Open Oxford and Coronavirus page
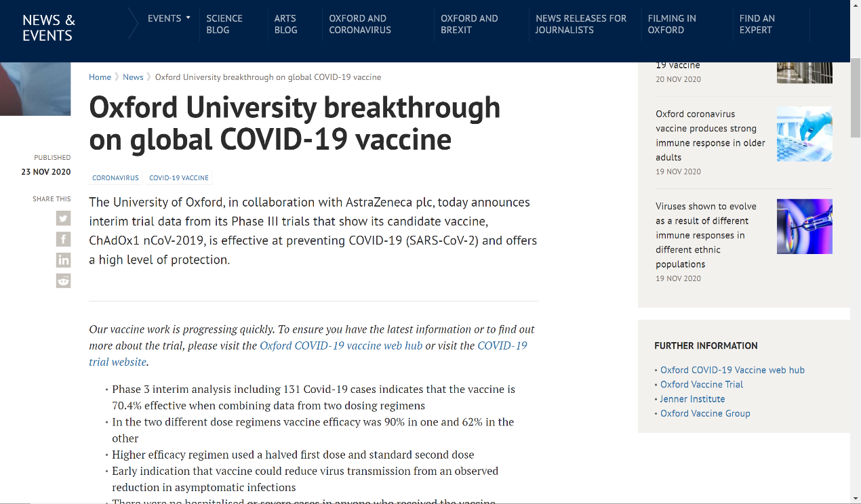The width and height of the screenshot is (861, 504). pyautogui.click(x=359, y=24)
